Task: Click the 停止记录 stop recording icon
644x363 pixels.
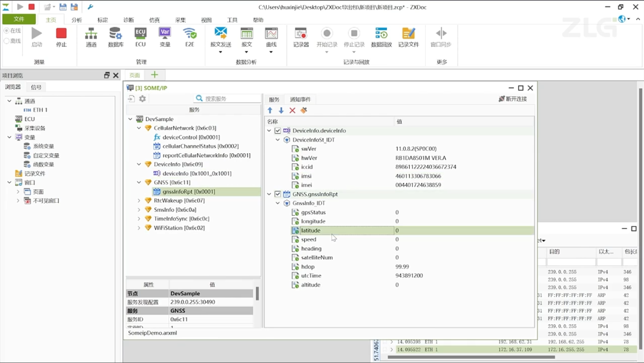Action: point(354,33)
